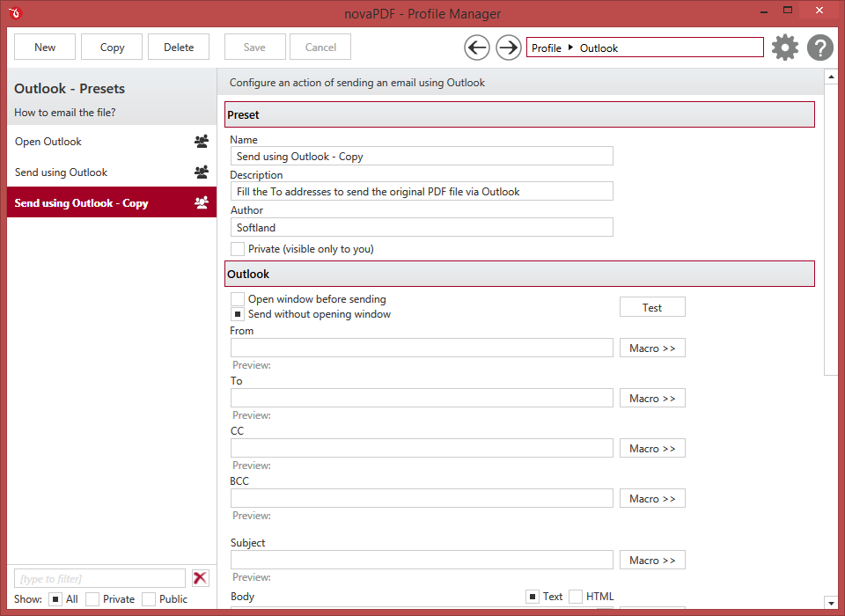Click the Description input field

pyautogui.click(x=422, y=191)
